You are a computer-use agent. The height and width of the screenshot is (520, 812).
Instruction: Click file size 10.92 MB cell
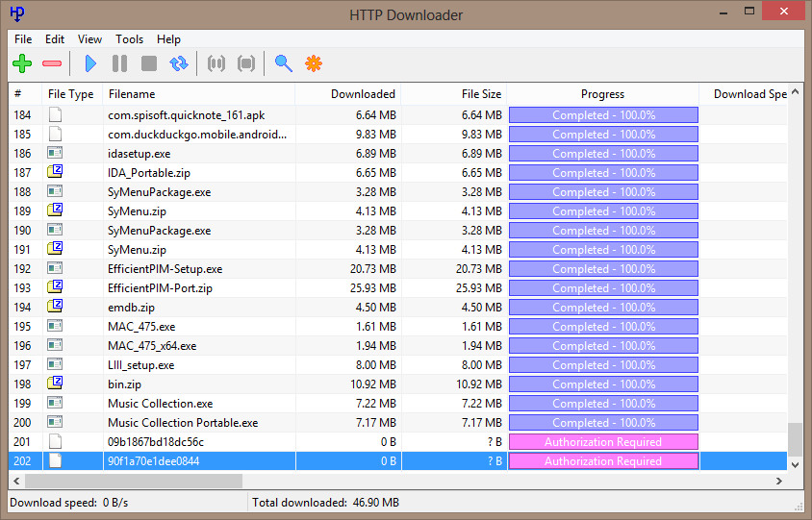pyautogui.click(x=478, y=384)
